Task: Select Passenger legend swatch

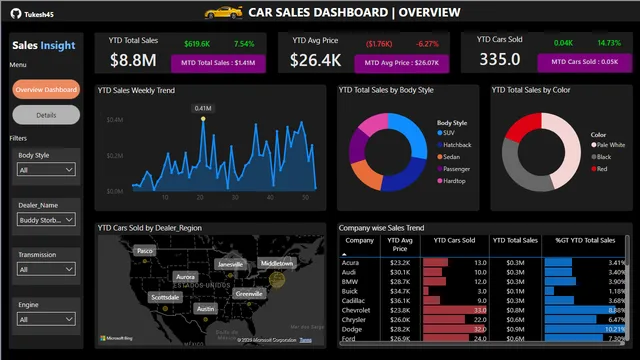Action: (x=440, y=169)
